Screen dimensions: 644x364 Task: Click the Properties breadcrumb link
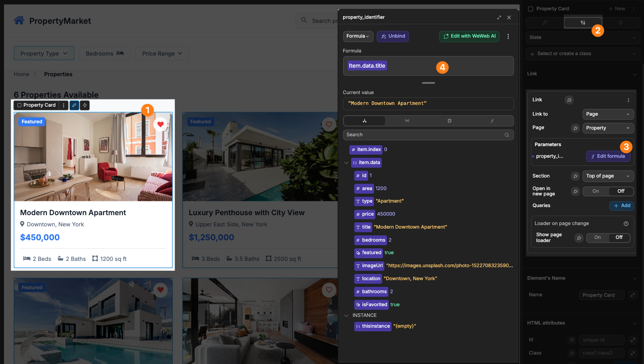click(58, 74)
